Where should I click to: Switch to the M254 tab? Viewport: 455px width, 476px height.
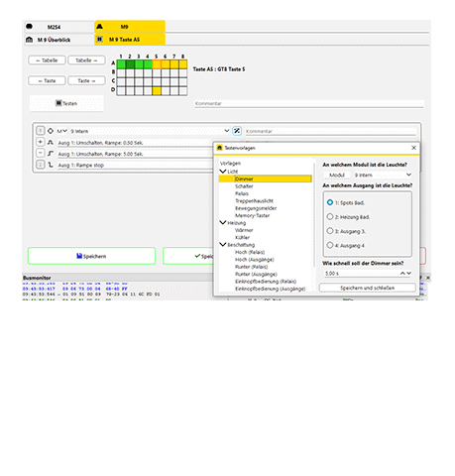point(59,27)
